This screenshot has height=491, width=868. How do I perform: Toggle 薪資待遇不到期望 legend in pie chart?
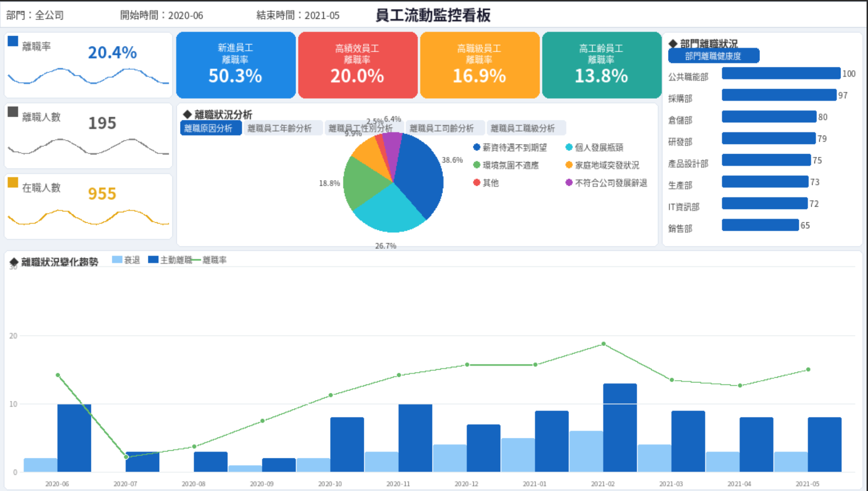(510, 147)
